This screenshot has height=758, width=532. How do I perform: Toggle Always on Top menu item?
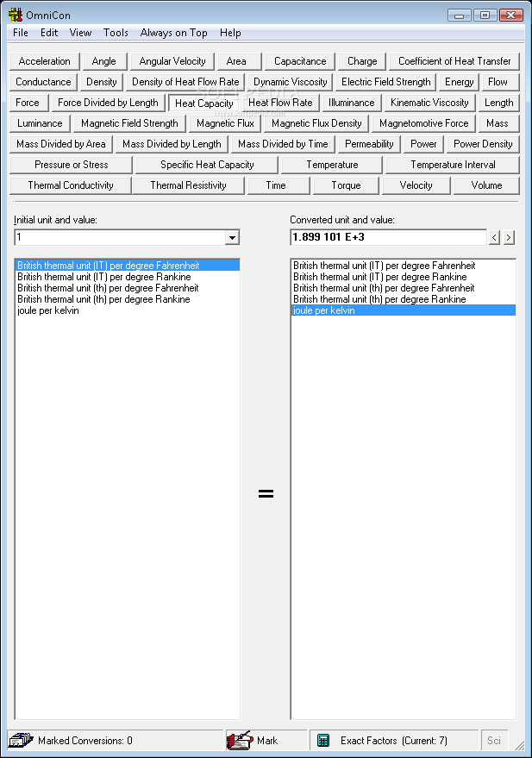[x=173, y=33]
